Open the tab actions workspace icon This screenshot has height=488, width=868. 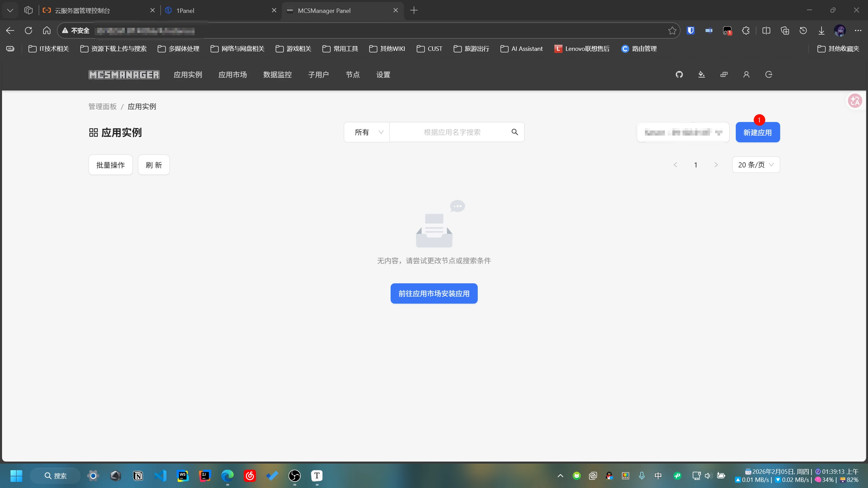tap(28, 10)
